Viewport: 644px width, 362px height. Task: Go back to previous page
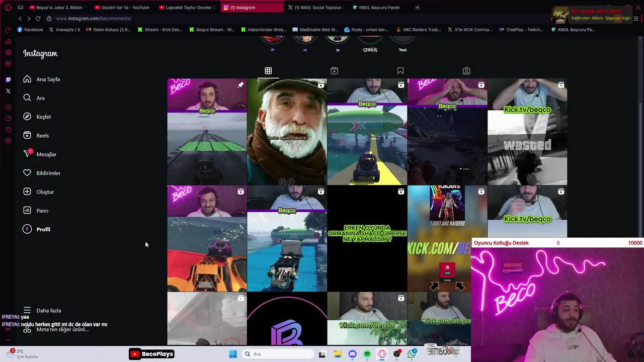20,19
